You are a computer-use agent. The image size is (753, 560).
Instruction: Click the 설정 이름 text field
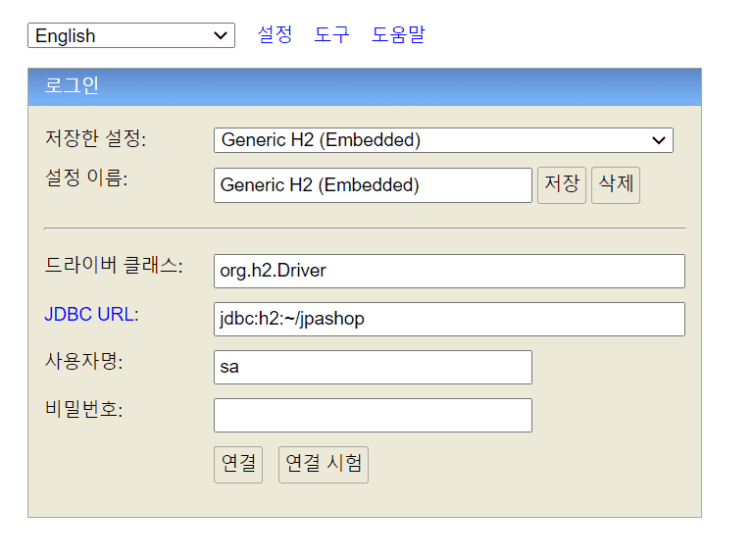(373, 185)
